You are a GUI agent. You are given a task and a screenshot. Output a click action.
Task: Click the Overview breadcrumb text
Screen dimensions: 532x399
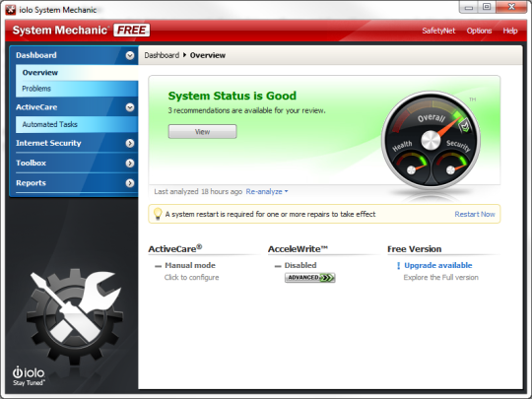[x=208, y=55]
